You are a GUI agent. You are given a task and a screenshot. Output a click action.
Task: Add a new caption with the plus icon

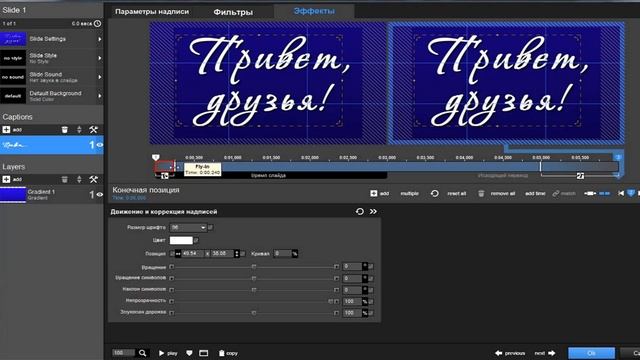[6, 129]
